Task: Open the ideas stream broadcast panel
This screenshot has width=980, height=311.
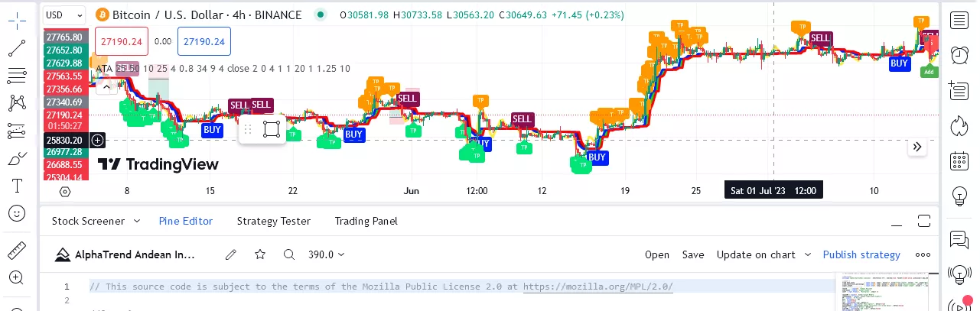Action: coord(959,274)
